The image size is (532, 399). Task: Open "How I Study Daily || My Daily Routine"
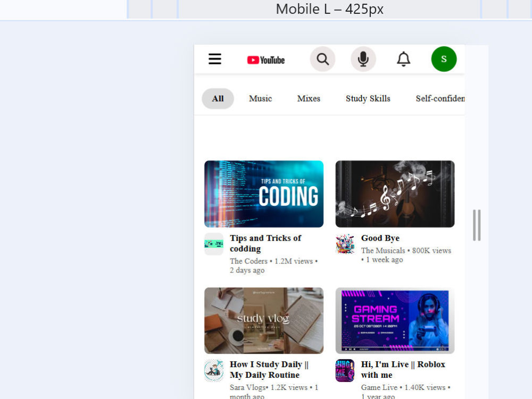pyautogui.click(x=269, y=370)
